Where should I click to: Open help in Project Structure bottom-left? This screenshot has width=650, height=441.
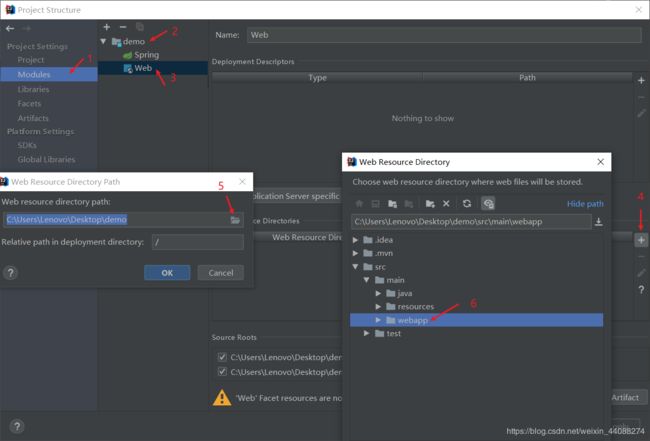(17, 426)
